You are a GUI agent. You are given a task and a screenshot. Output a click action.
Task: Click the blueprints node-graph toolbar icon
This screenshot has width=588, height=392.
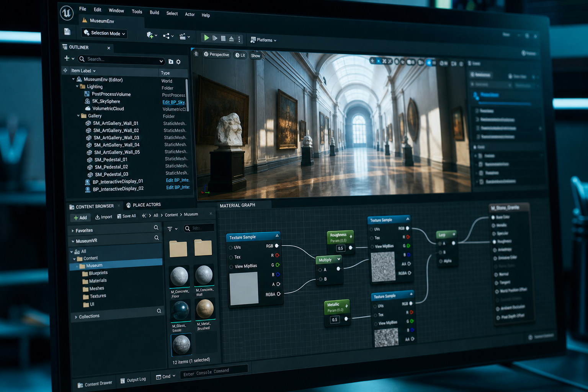(x=166, y=36)
